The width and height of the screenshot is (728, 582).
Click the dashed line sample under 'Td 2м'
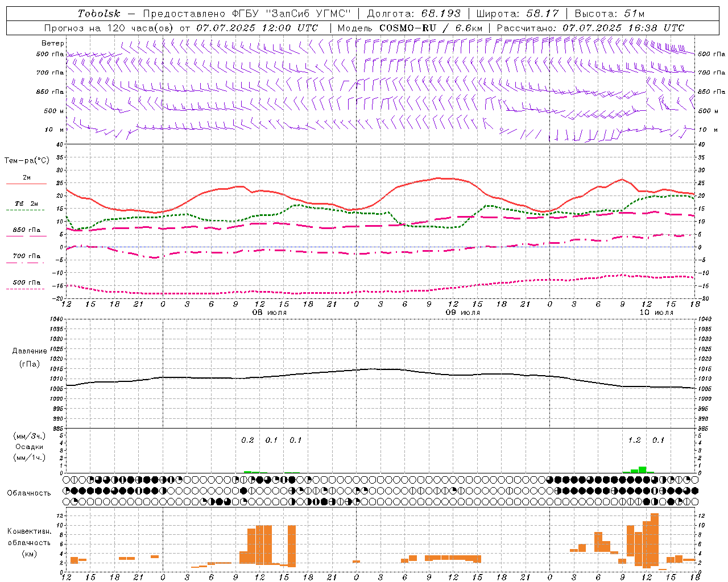click(x=26, y=210)
